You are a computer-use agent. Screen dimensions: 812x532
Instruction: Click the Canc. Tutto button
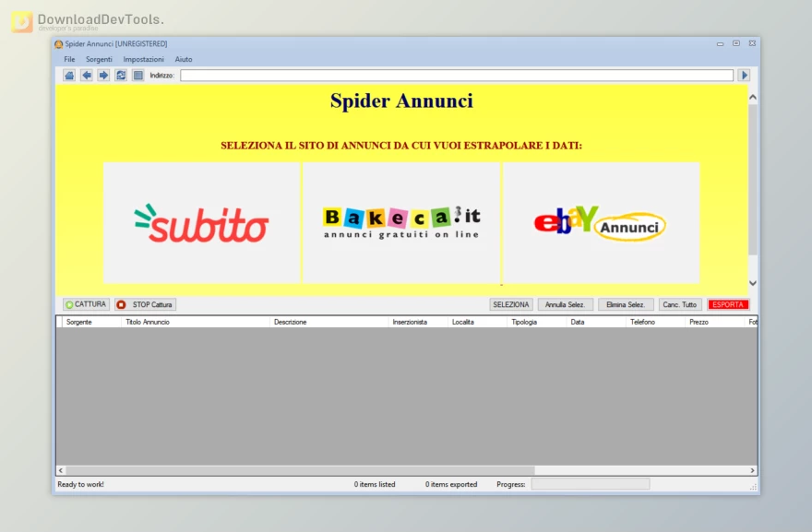pyautogui.click(x=680, y=304)
